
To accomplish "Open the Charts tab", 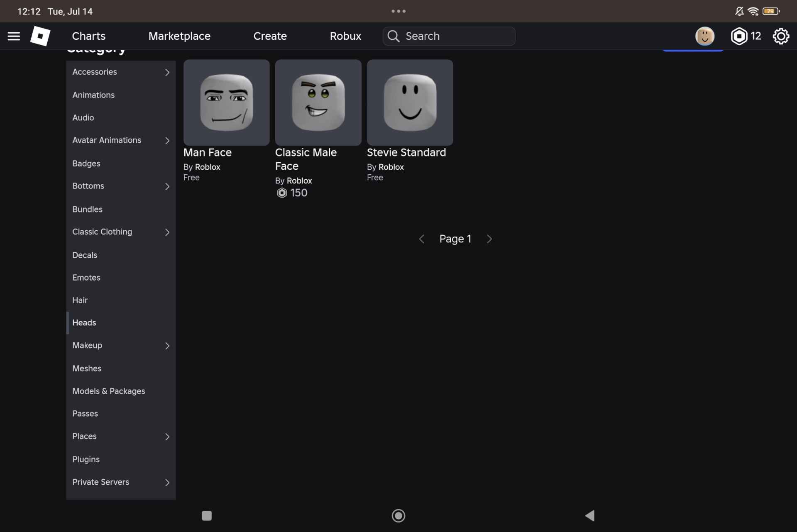I will click(x=88, y=36).
